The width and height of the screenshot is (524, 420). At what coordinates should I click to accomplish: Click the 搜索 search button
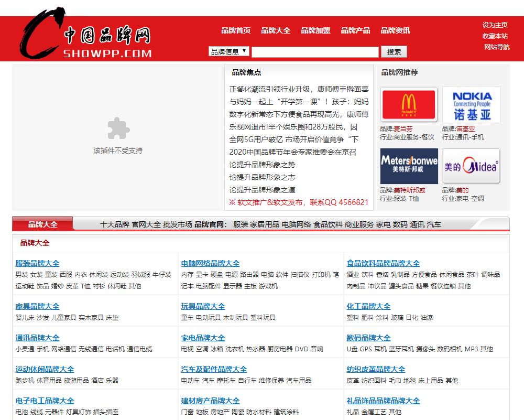coord(395,51)
